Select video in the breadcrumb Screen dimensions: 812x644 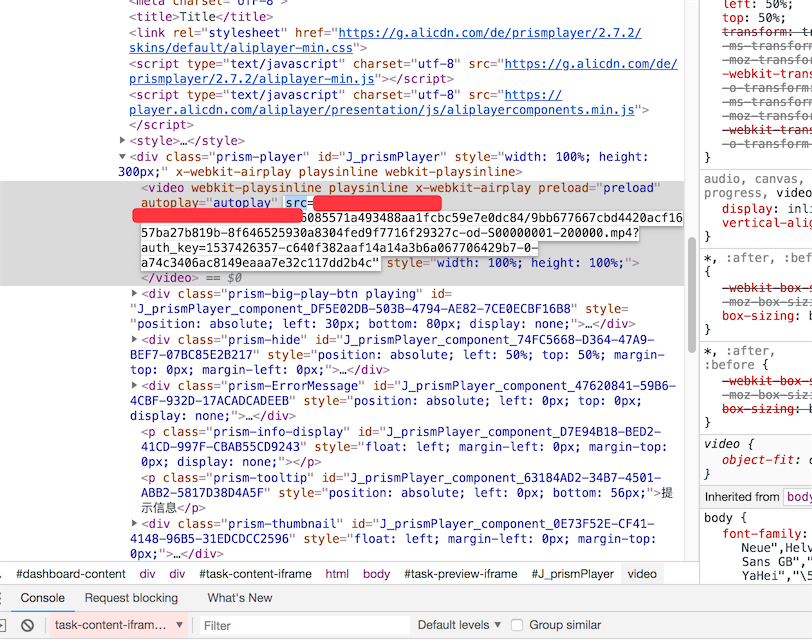point(642,574)
